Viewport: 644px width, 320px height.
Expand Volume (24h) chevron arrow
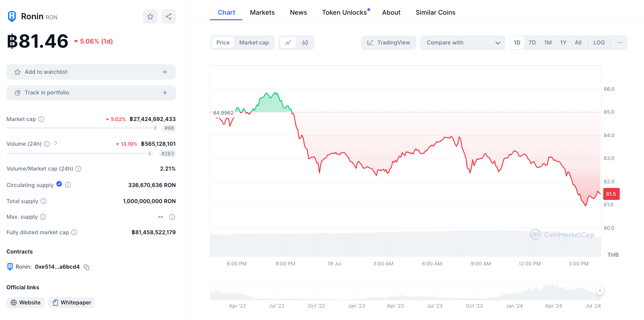56,143
